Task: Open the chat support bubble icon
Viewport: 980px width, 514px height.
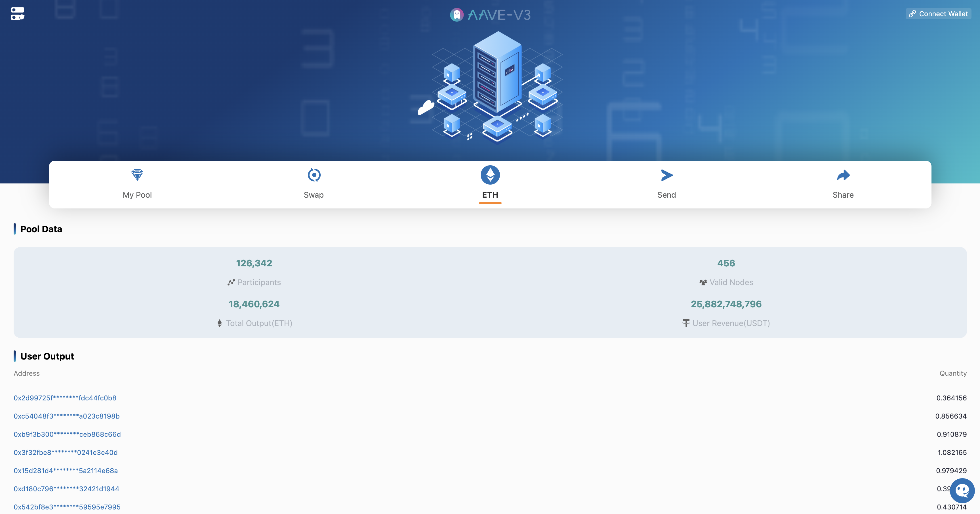Action: pyautogui.click(x=962, y=490)
